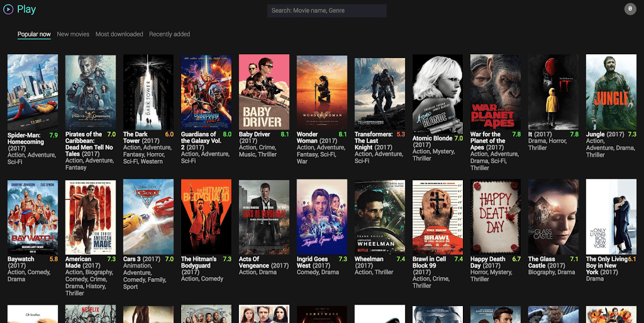Select the Popular now tab

(34, 34)
